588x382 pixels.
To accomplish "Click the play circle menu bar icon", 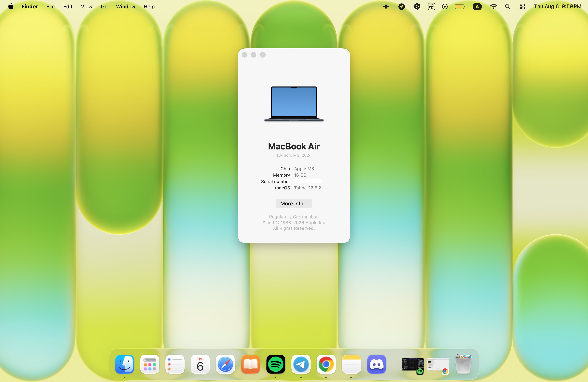I will 445,7.
